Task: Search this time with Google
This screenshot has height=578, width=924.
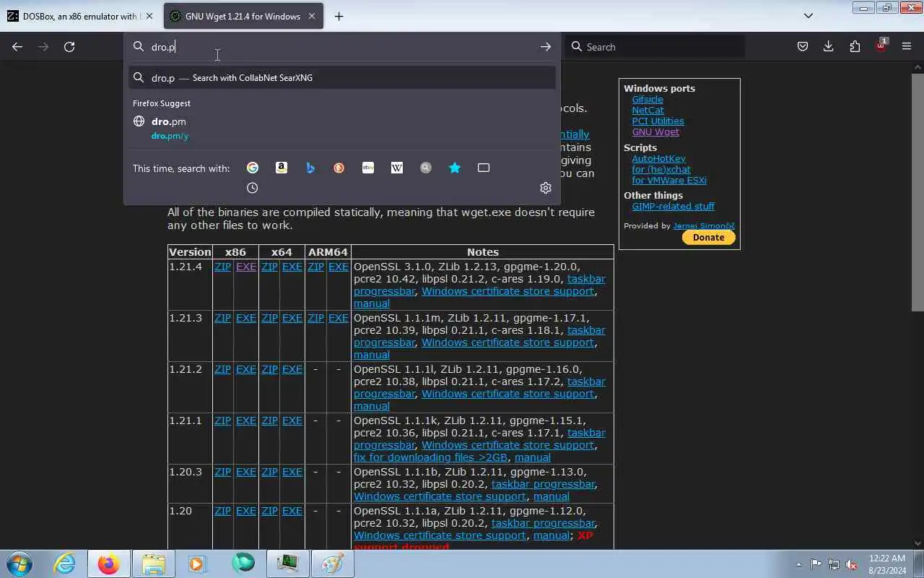Action: click(x=253, y=168)
